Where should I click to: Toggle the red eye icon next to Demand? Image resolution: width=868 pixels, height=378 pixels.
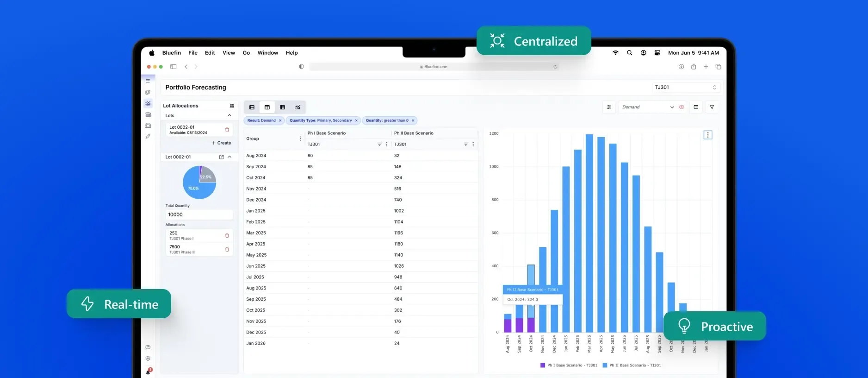coord(681,107)
